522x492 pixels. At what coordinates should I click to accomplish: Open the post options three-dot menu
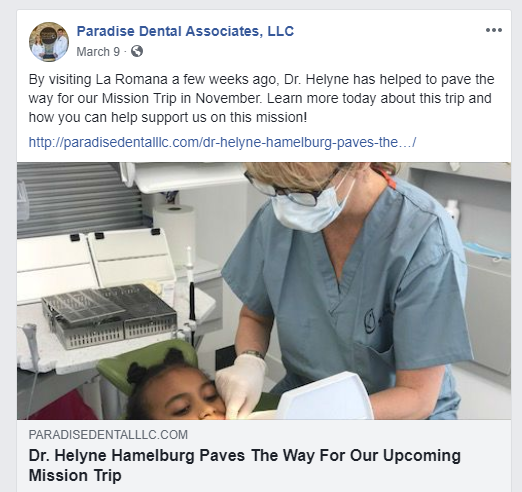point(494,30)
